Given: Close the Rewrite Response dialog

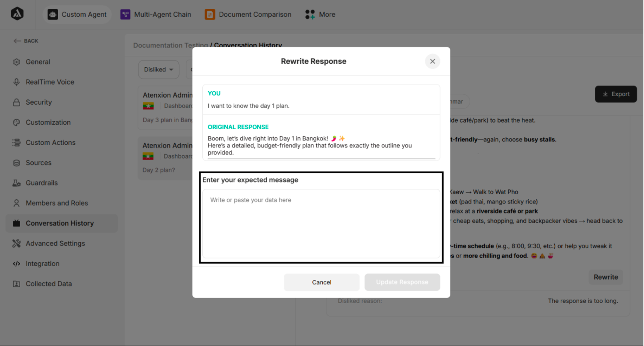Looking at the screenshot, I should coord(432,61).
